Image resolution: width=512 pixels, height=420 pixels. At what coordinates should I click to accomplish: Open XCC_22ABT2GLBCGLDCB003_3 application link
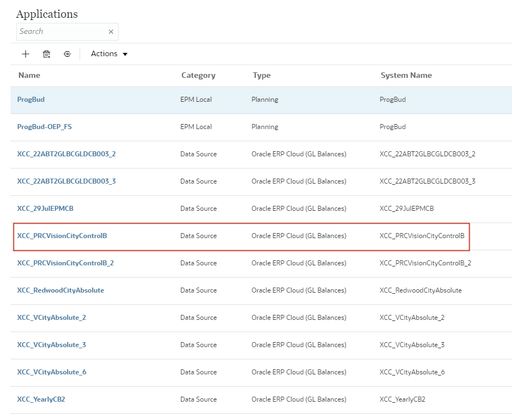(x=66, y=181)
